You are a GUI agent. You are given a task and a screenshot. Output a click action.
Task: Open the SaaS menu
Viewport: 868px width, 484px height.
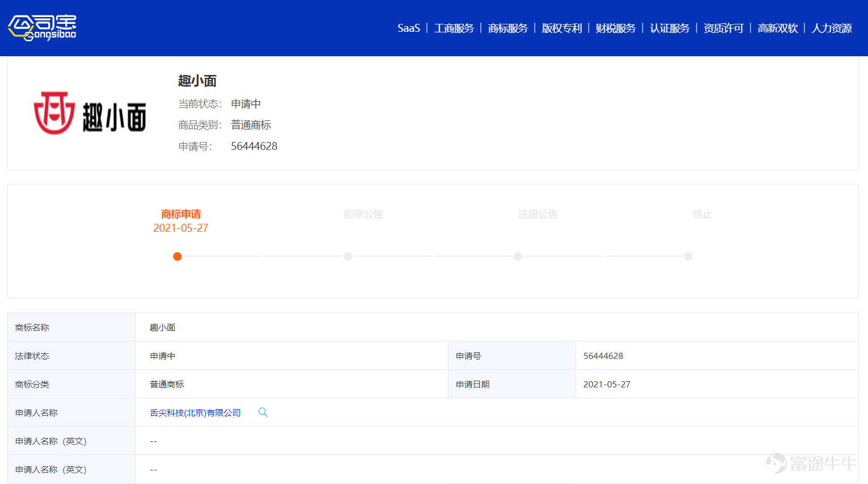[x=409, y=28]
